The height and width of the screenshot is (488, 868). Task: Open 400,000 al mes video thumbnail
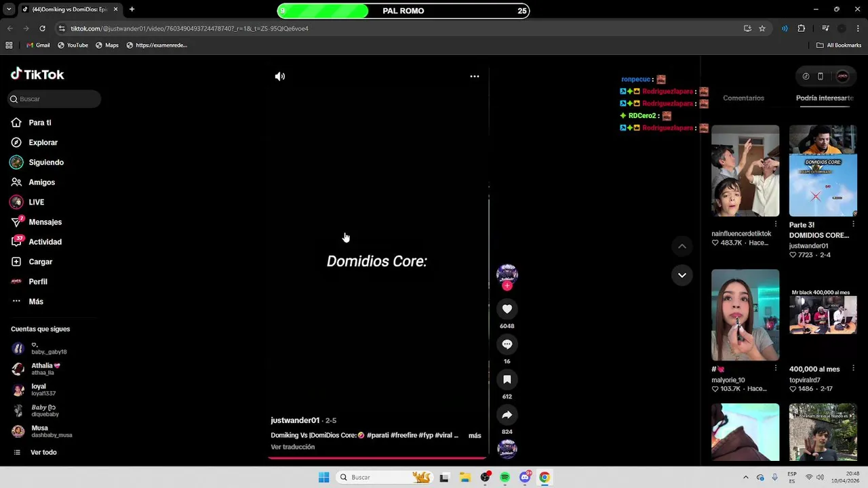pyautogui.click(x=823, y=315)
